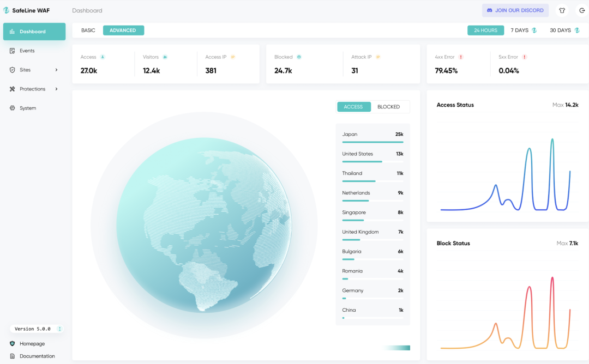Click the version update icon

[59, 329]
